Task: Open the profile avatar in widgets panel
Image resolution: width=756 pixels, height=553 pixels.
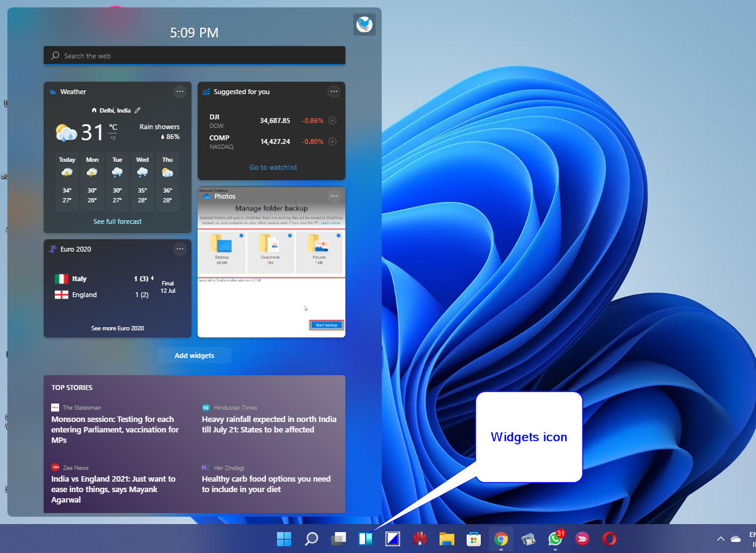Action: pos(364,25)
